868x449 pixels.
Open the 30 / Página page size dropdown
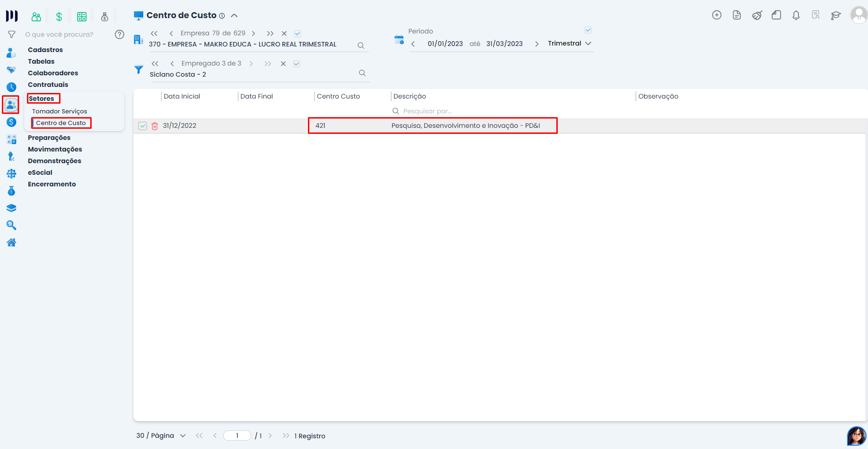161,436
